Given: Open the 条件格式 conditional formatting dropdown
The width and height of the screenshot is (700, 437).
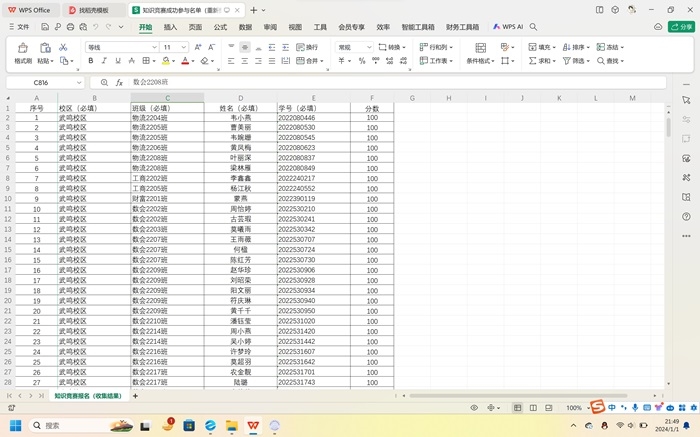Looking at the screenshot, I should coord(482,61).
